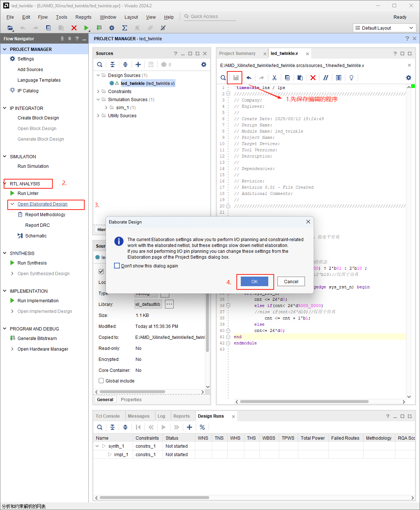420x510 pixels.
Task: Click the Paste icon in editor toolbar
Action: (300, 78)
